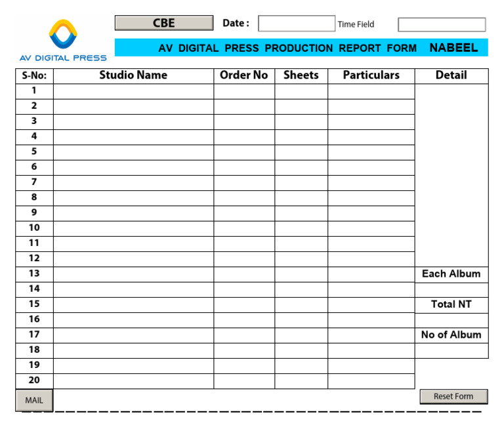Select Order No cell in row 11
Viewport: 504px width, 427px height.
point(244,244)
